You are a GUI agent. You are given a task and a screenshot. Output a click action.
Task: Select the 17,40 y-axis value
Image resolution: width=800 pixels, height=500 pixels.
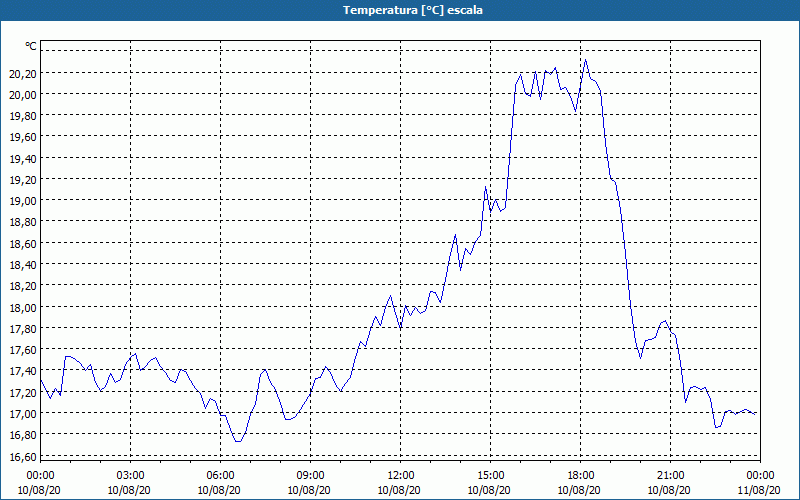[x=23, y=371]
